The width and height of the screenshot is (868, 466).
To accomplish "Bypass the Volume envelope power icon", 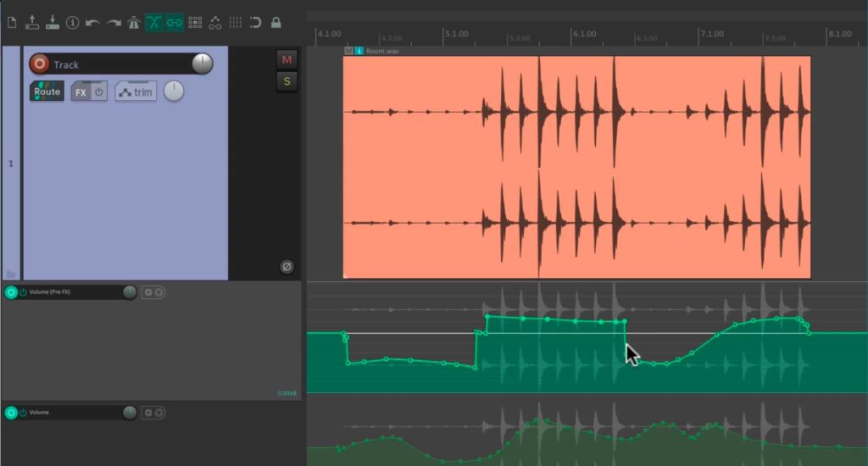I will tap(23, 413).
